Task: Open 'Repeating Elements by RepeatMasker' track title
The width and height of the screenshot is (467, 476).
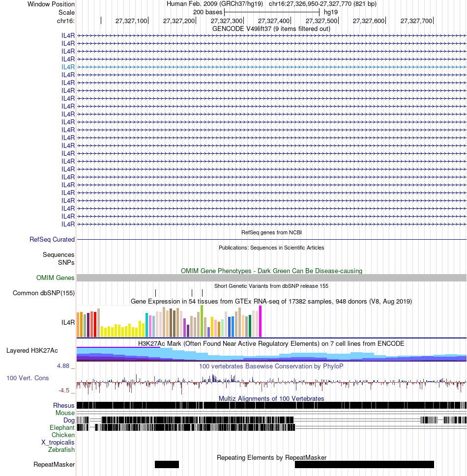Action: tap(271, 457)
